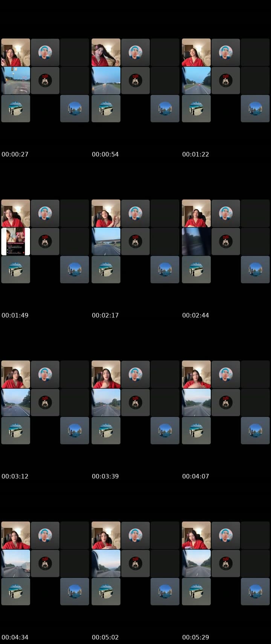Select the 00:05:29 timestamp label

click(196, 637)
